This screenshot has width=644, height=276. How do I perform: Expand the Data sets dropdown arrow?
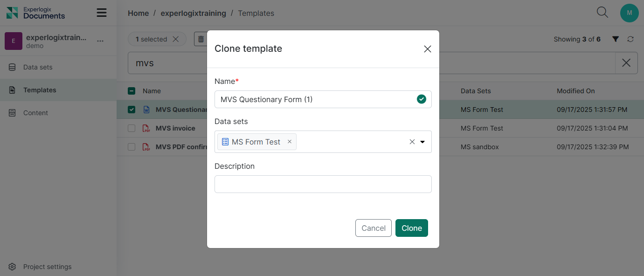(422, 142)
